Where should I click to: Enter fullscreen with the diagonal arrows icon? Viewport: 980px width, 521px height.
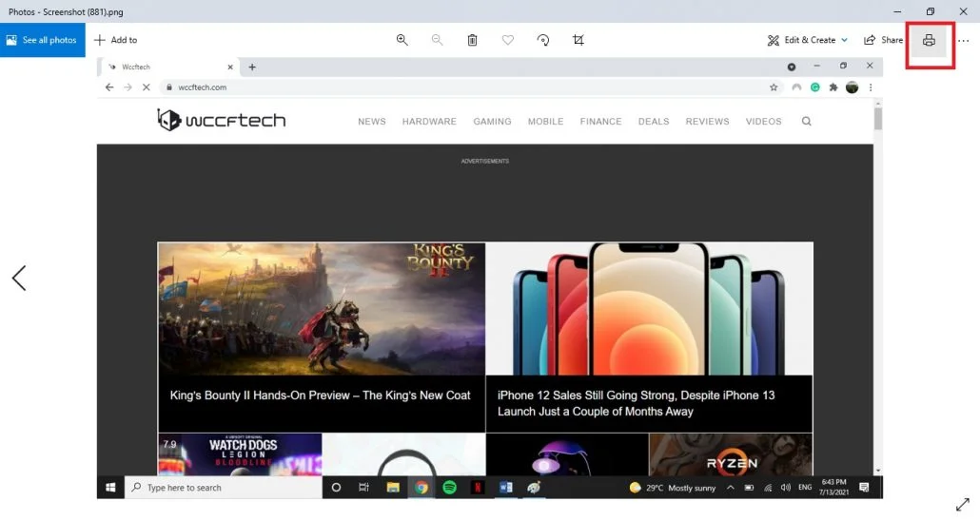pyautogui.click(x=963, y=504)
